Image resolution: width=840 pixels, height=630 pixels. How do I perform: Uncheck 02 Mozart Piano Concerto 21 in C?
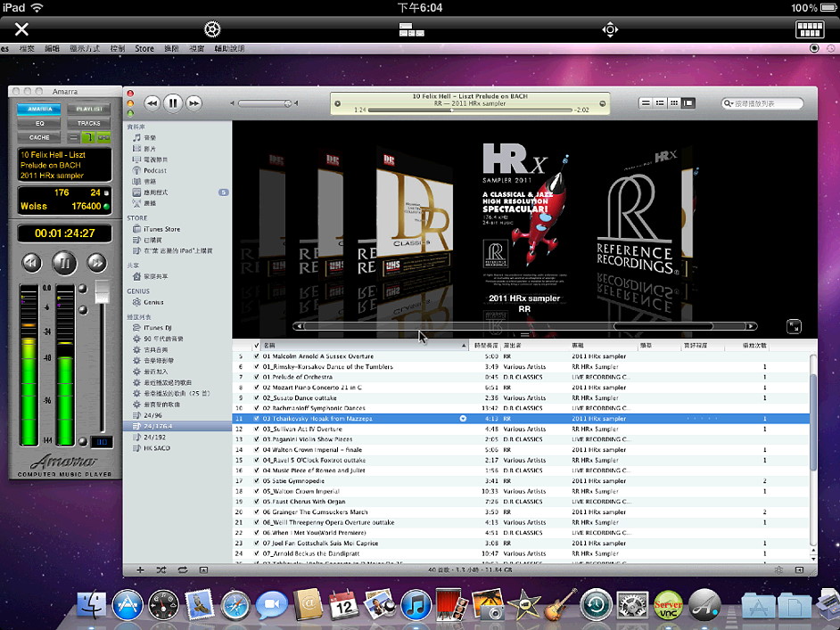coord(256,388)
